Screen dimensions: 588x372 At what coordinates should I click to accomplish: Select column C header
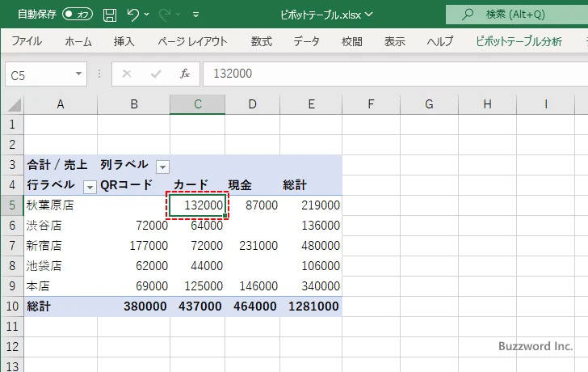click(198, 104)
